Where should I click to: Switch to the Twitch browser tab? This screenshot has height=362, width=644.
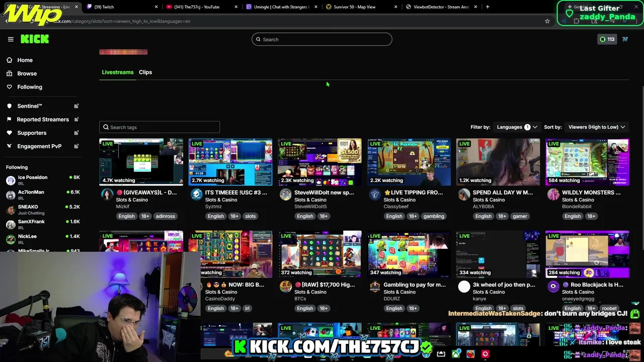[122, 7]
